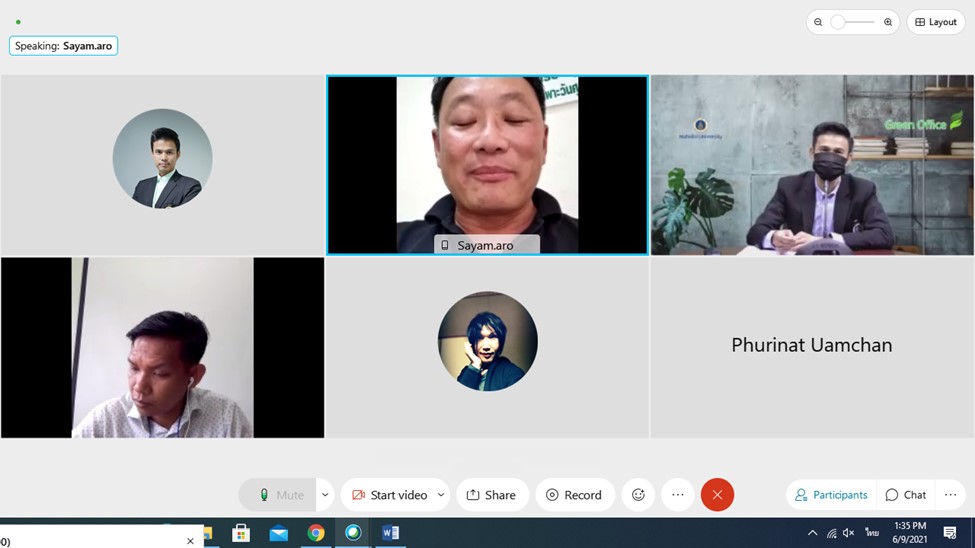Image resolution: width=975 pixels, height=548 pixels.
Task: Open Google Chrome from the taskbar
Action: point(316,533)
